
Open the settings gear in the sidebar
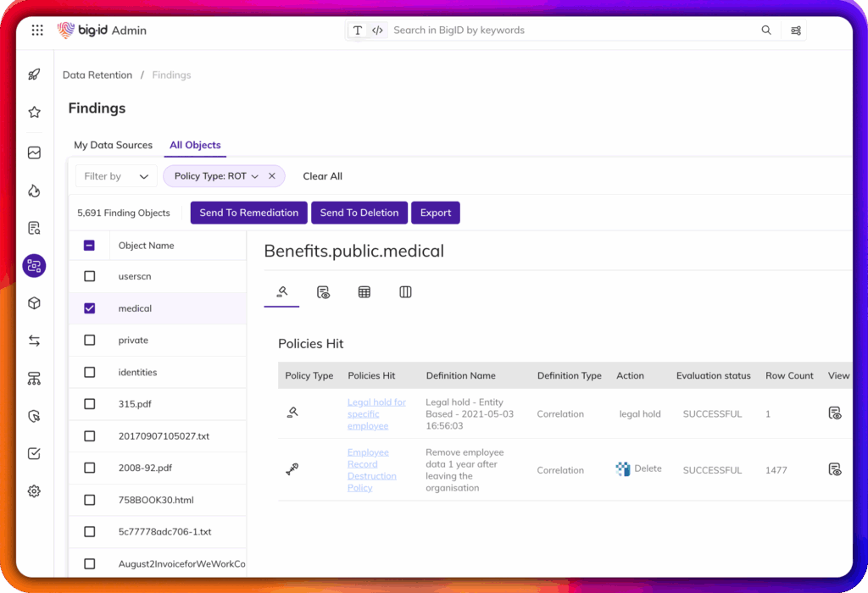coord(34,490)
